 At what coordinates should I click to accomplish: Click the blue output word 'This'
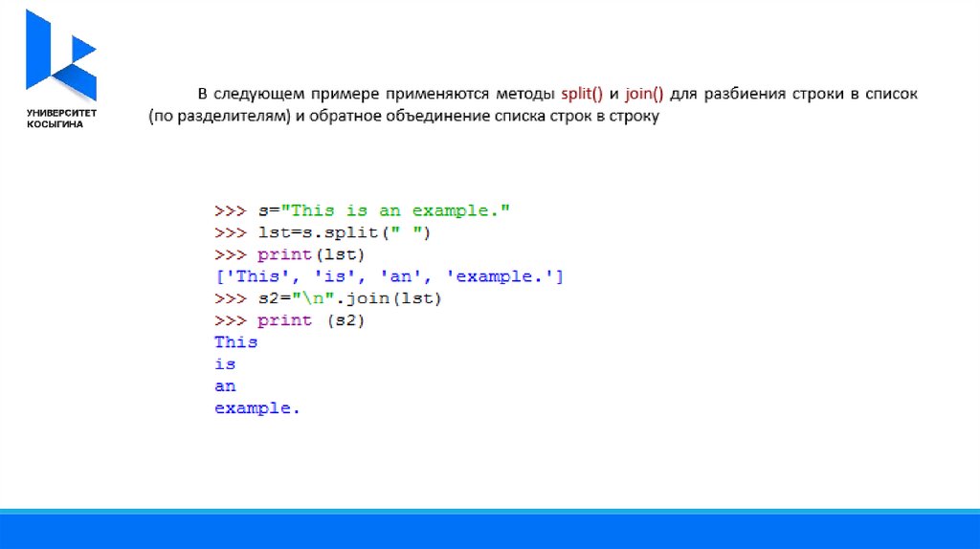[x=235, y=342]
